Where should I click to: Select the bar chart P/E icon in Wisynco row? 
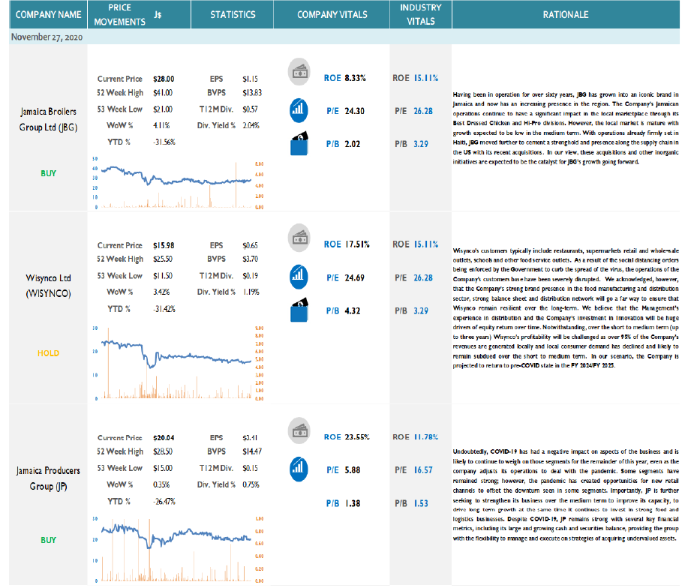tap(299, 277)
